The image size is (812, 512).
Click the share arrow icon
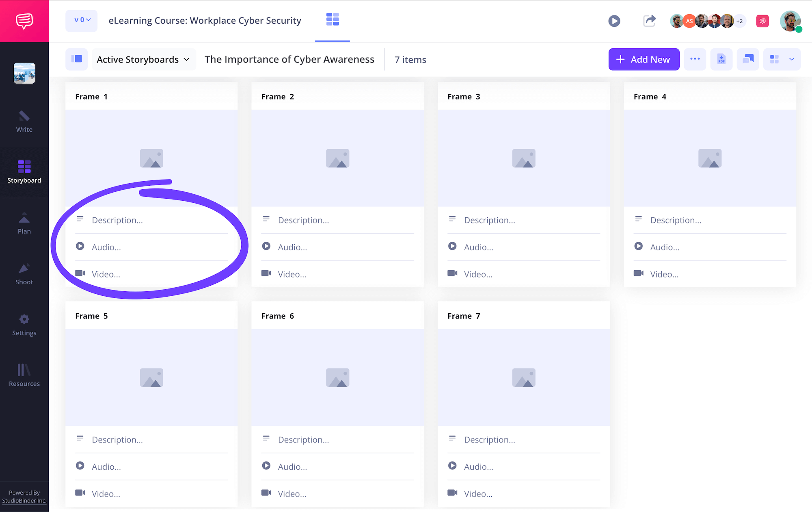pos(650,21)
